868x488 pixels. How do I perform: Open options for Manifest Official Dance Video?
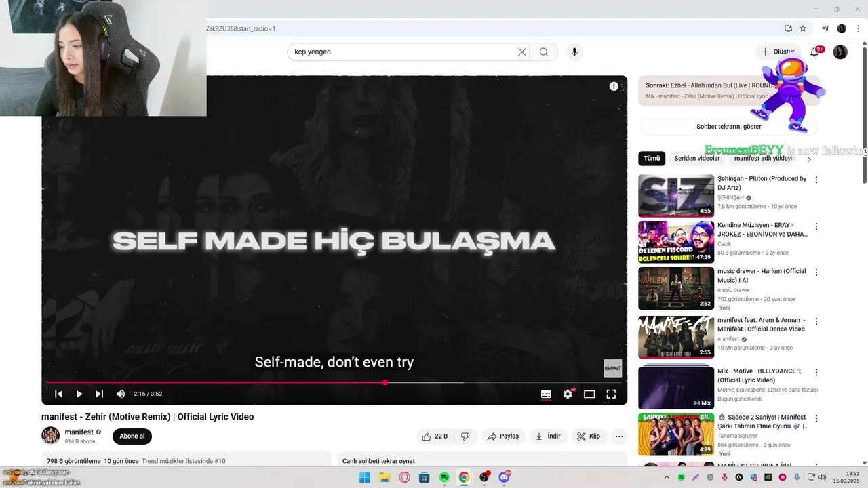[x=816, y=321]
